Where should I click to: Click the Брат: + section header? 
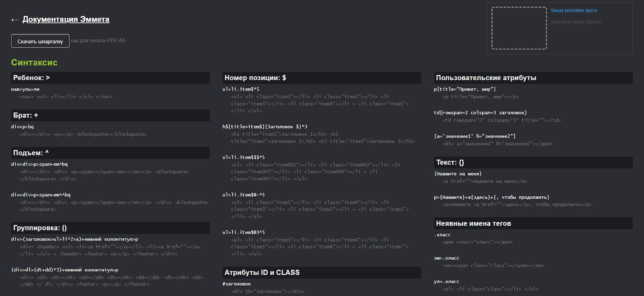tap(110, 115)
